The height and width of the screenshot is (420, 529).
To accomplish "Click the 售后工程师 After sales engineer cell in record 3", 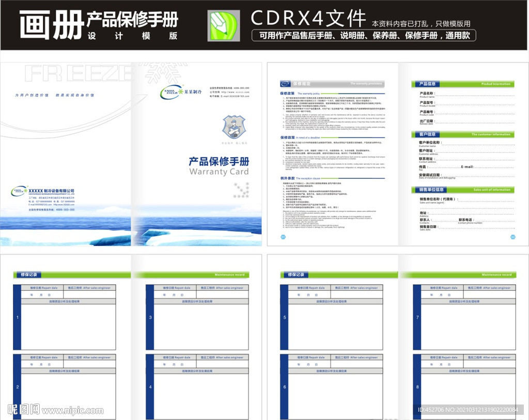I will [222, 288].
